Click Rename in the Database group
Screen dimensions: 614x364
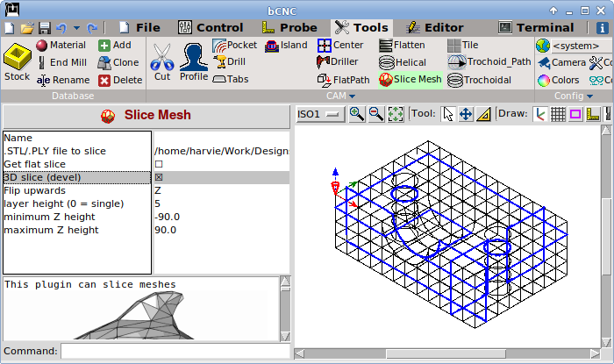point(63,80)
